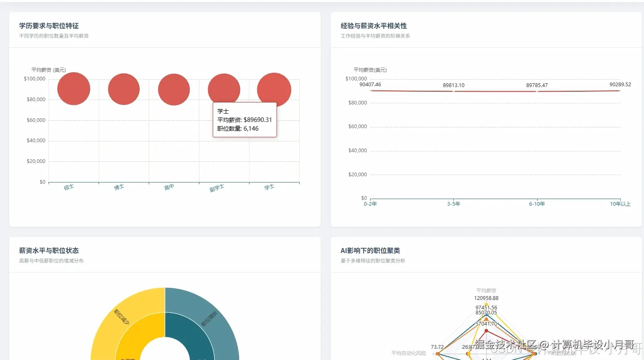644x360 pixels.
Task: Click the 120958.88 radar value label
Action: (486, 298)
